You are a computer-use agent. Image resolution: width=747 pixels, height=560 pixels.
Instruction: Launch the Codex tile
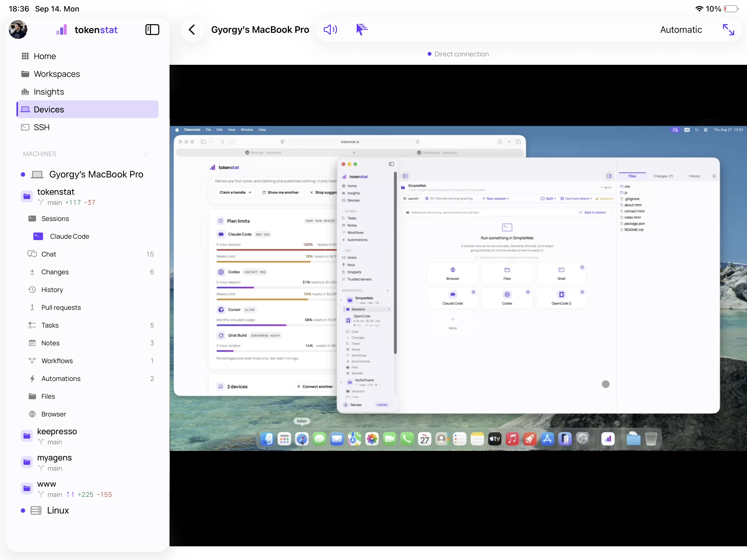[x=507, y=298]
